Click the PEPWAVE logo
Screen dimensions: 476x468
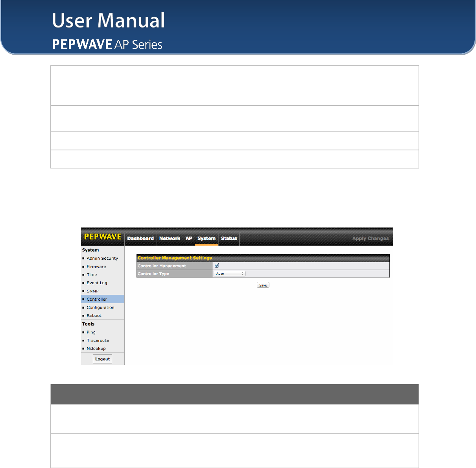(x=103, y=237)
